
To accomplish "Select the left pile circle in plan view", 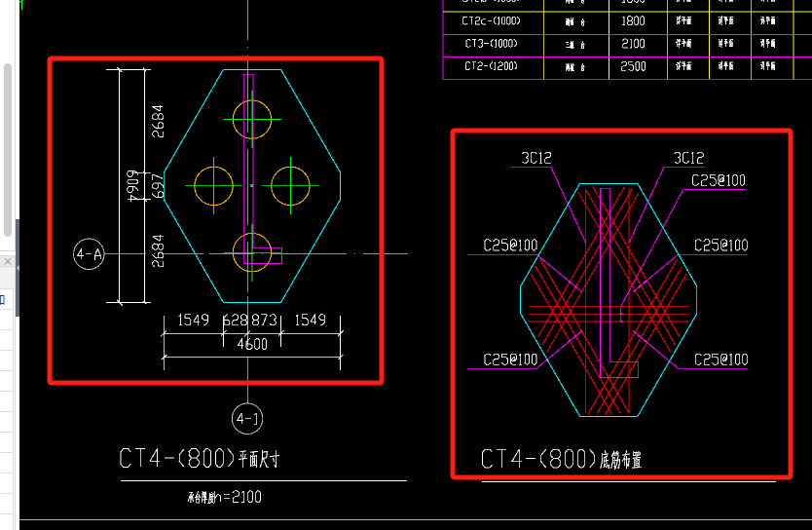I will tap(214, 186).
